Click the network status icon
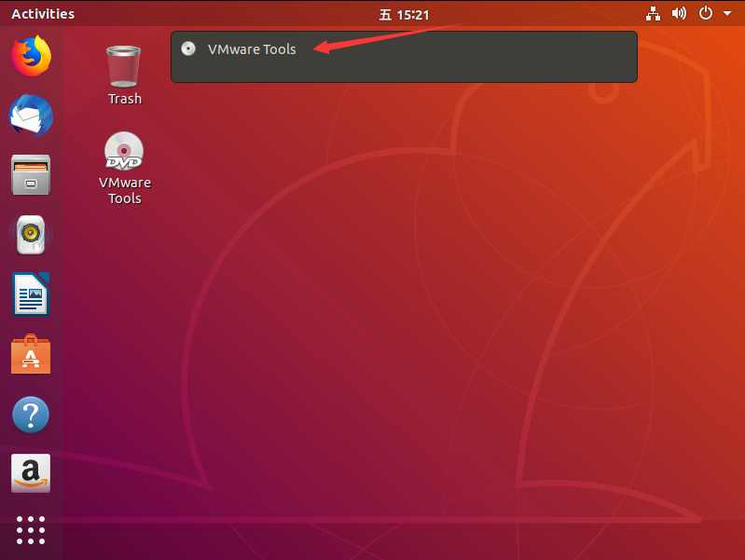Screen dimensions: 745x560 pyautogui.click(x=654, y=14)
